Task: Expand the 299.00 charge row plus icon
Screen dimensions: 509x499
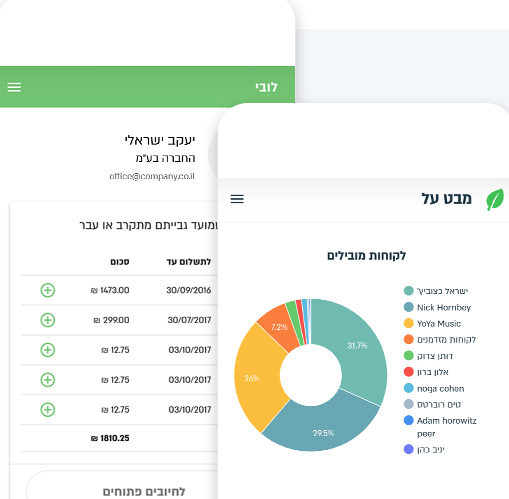Action: point(48,320)
